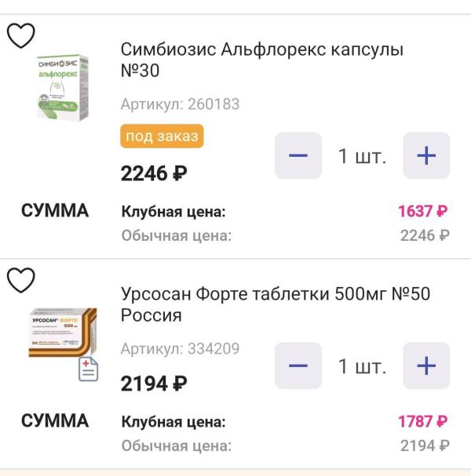471x476 pixels.
Task: Tap the 1637 ₽ club price
Action: point(422,211)
